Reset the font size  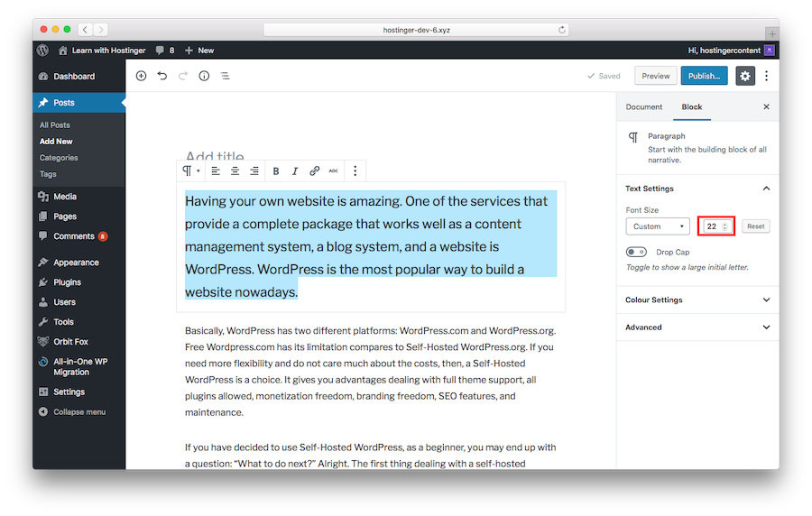755,226
